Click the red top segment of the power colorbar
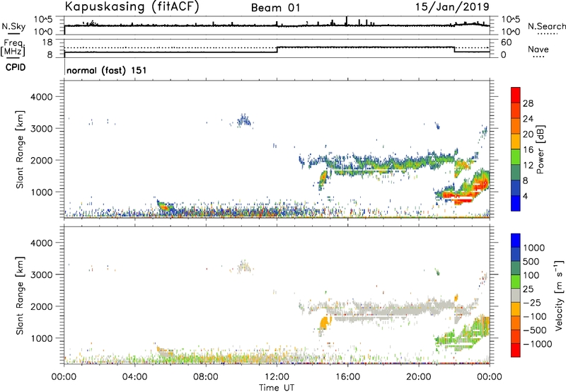Image resolution: width=566 pixels, height=392 pixels. pos(516,95)
